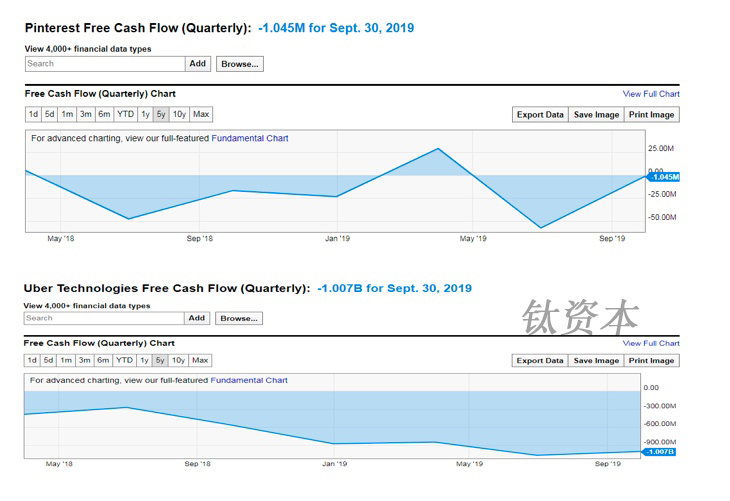This screenshot has width=730, height=501.
Task: Click Export Data on Pinterest chart
Action: tap(540, 115)
